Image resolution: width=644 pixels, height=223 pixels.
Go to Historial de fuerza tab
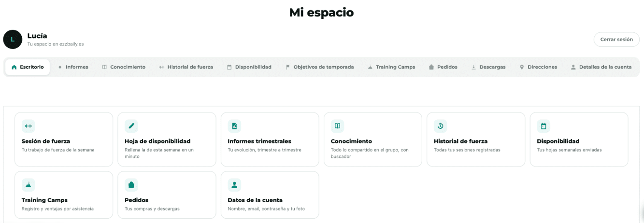coord(186,67)
